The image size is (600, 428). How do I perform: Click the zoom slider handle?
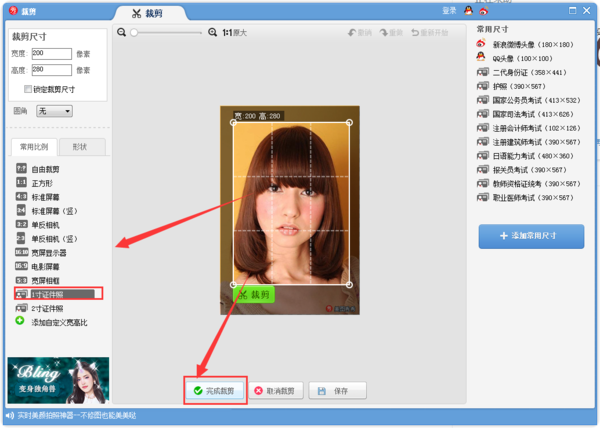(133, 32)
